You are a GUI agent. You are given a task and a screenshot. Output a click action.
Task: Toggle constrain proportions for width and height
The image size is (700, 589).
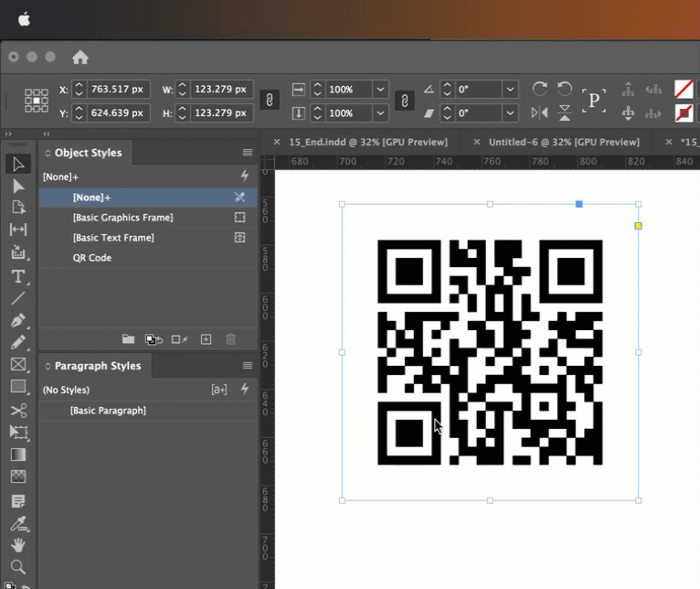(270, 100)
